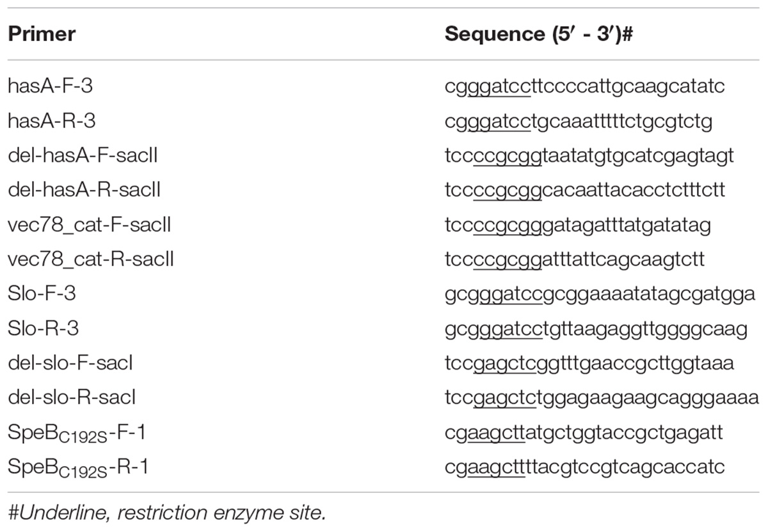Select the hasA-F-3 primer name
Image resolution: width=768 pixels, height=532 pixels.
pyautogui.click(x=50, y=86)
